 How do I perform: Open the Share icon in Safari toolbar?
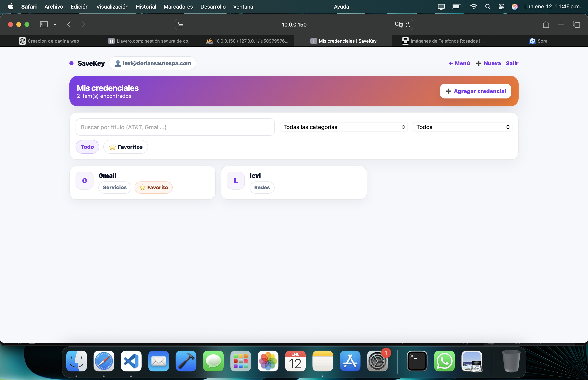[546, 24]
